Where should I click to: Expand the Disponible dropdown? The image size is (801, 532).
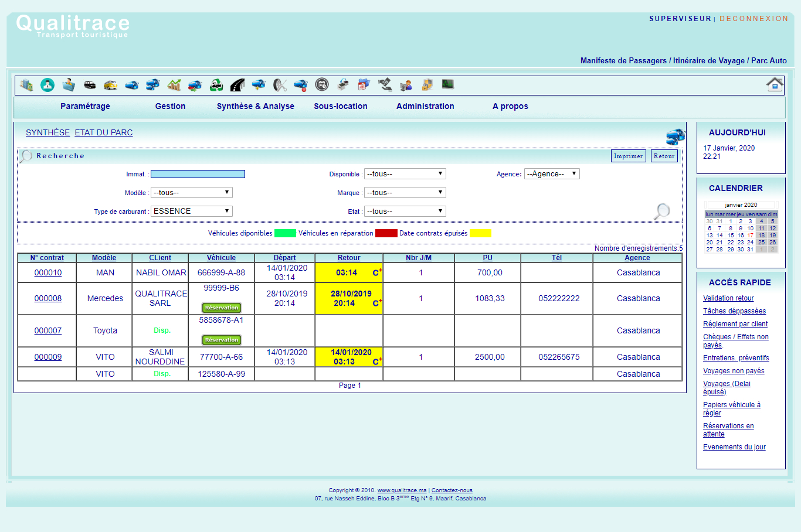coord(405,174)
